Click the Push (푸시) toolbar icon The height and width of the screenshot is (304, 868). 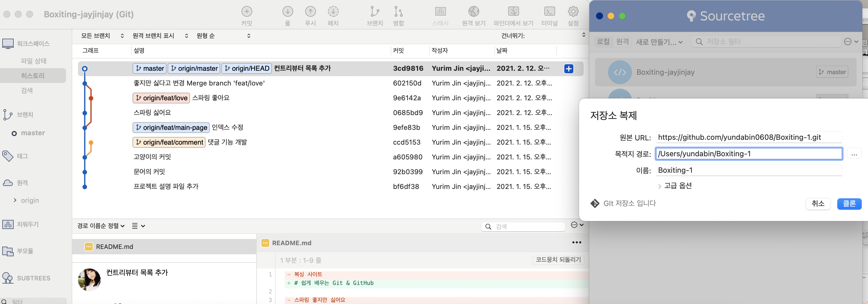click(x=310, y=12)
